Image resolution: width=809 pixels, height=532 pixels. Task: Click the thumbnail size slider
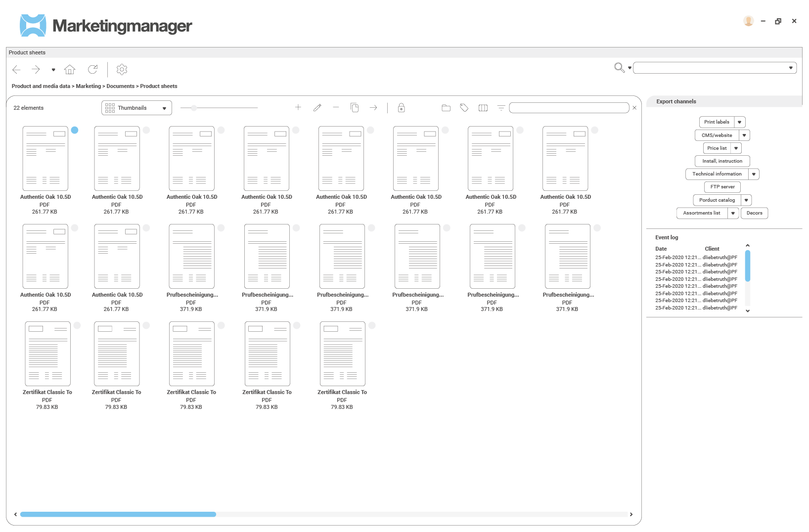tap(194, 108)
